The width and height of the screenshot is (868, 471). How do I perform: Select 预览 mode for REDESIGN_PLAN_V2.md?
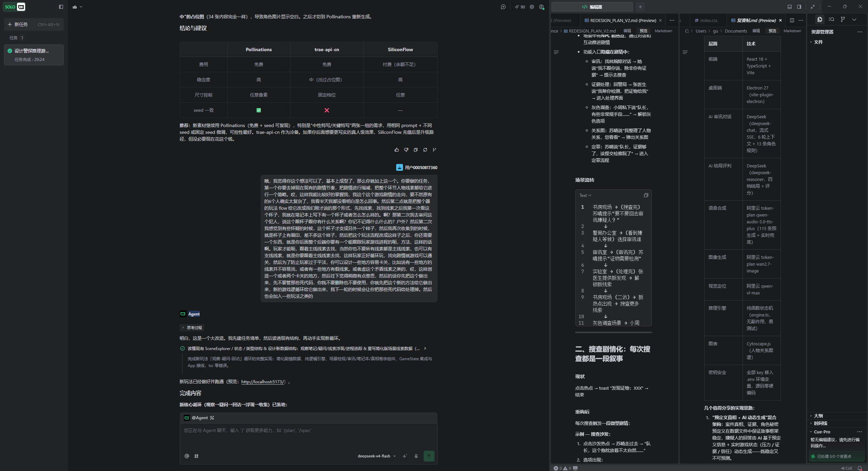tap(643, 31)
